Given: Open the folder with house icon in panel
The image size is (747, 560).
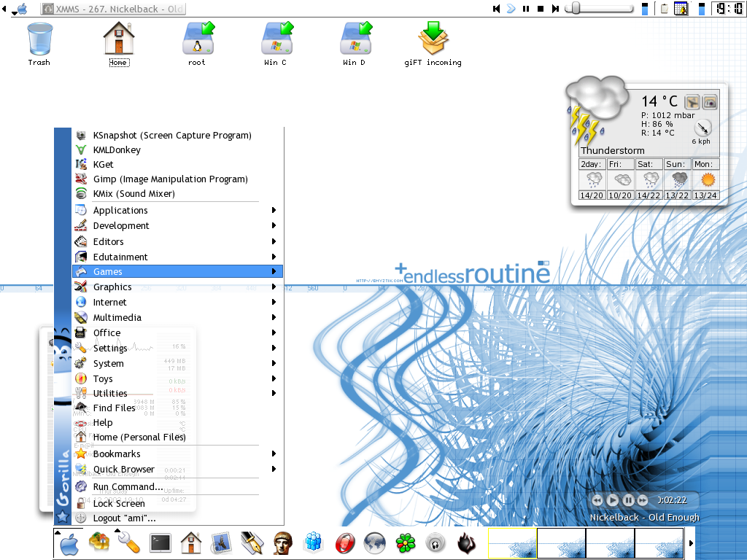Looking at the screenshot, I should tap(99, 542).
